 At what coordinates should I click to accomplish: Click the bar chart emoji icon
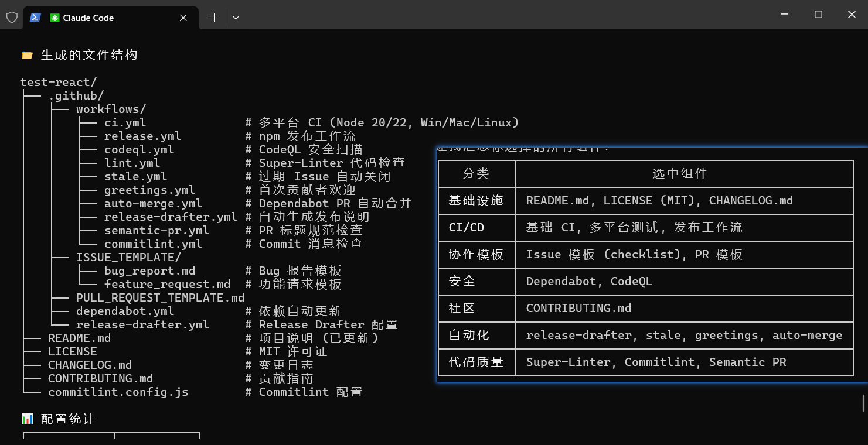[27, 419]
